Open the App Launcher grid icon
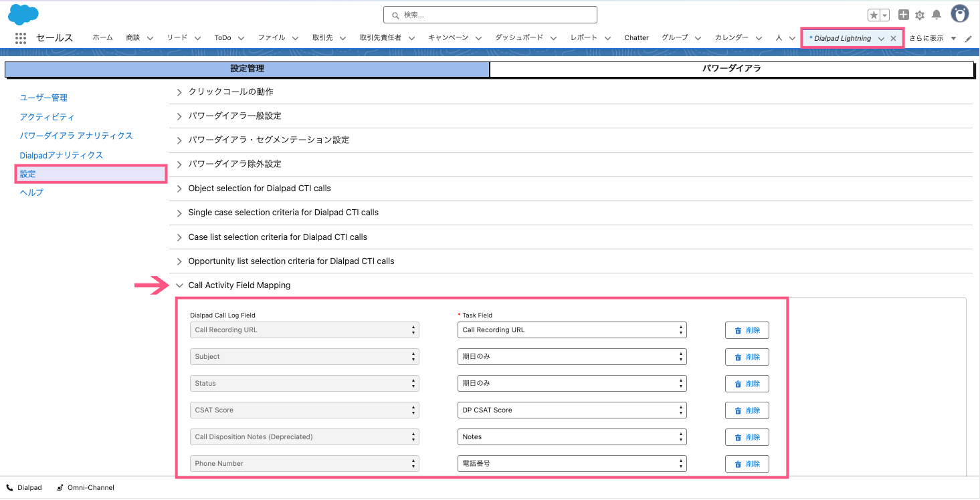The height and width of the screenshot is (500, 980). pos(20,38)
